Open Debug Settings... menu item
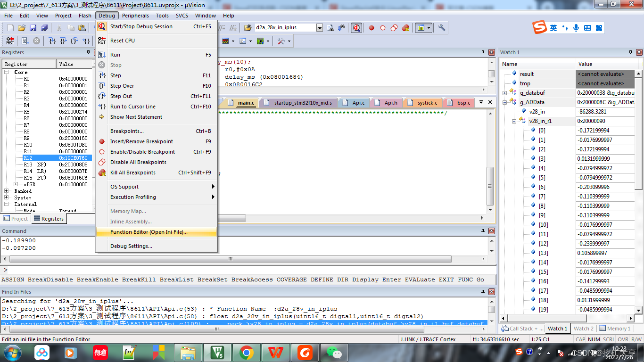 [x=157, y=246]
